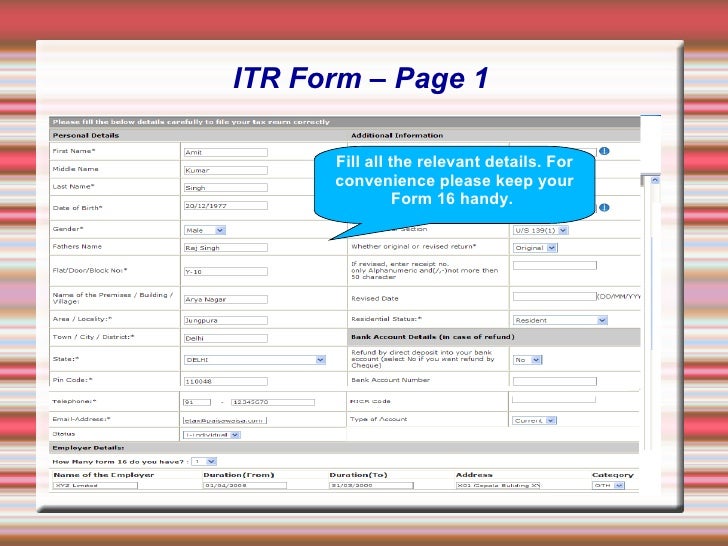Screen dimensions: 728x546
Task: Click the Town / City field containing Delhi
Action: [x=226, y=338]
